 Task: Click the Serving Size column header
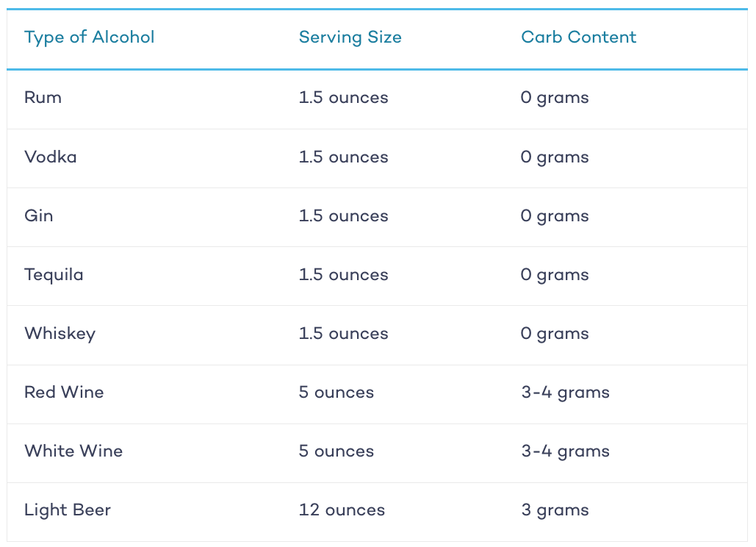click(350, 37)
